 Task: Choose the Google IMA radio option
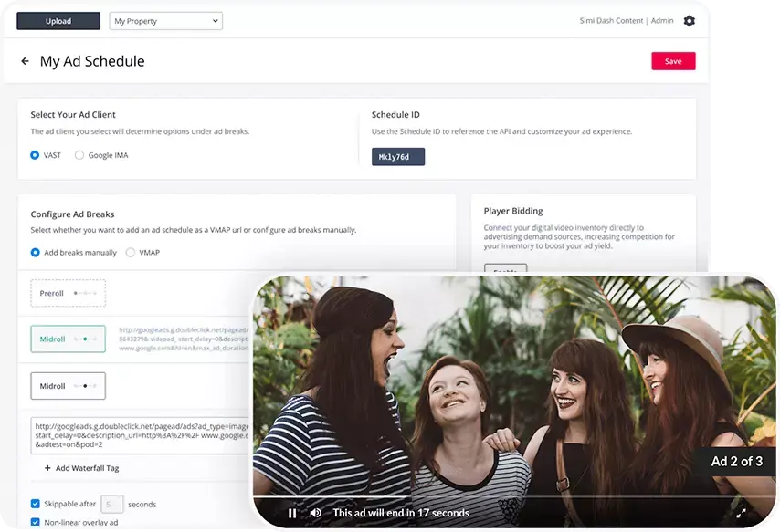click(x=79, y=155)
